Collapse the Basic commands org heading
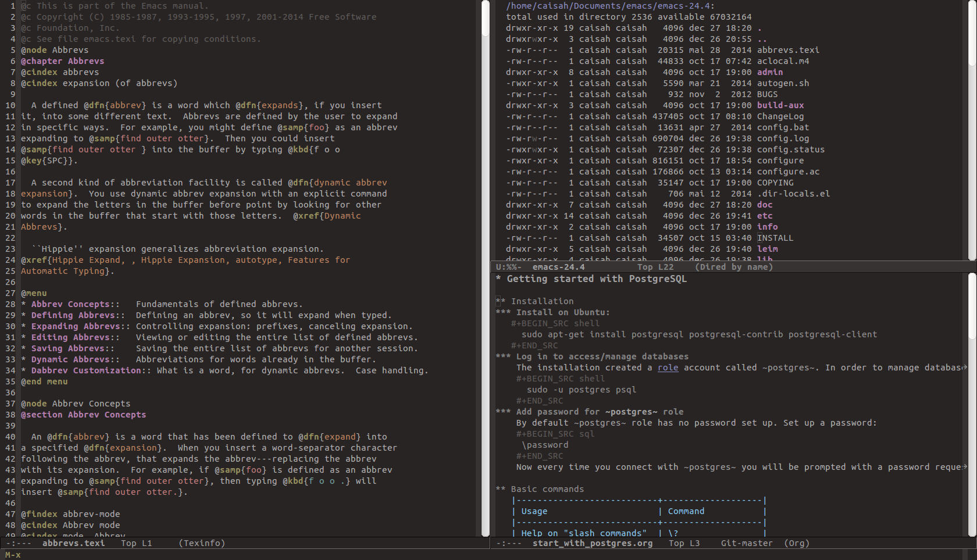The image size is (977, 560). click(x=547, y=489)
